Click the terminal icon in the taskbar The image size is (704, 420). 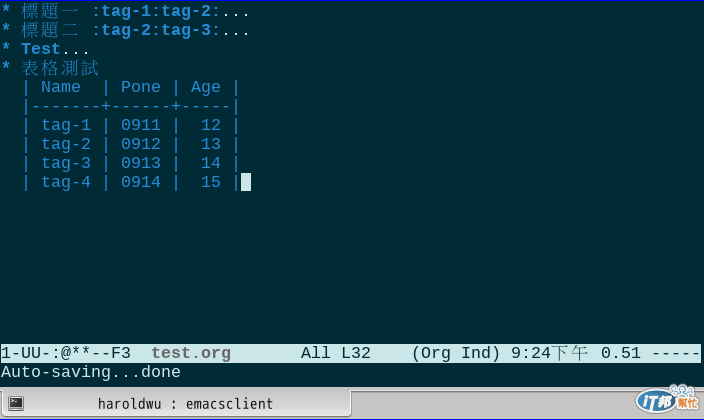click(16, 403)
